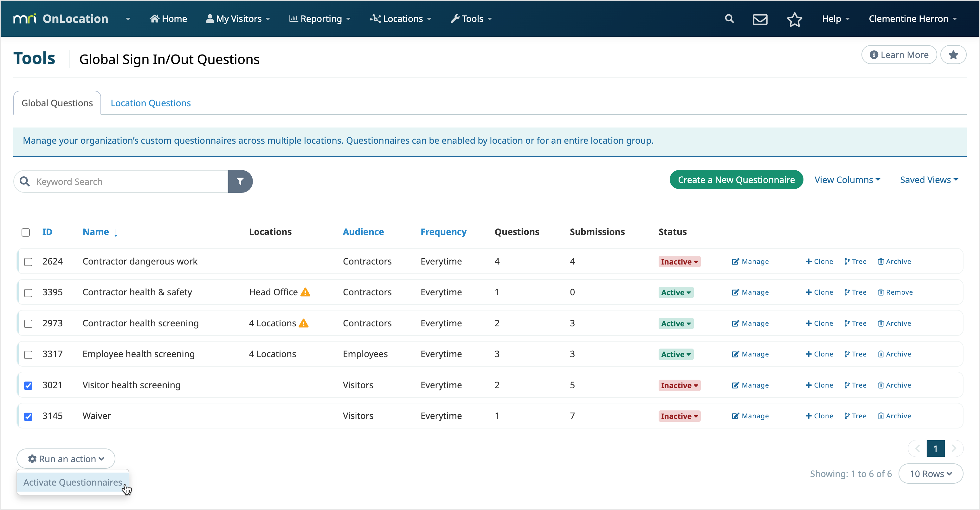Switch to the Location Questions tab

(151, 103)
